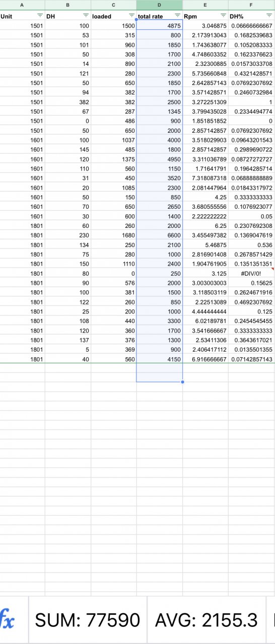Tap the SUM: 77590 chip
This screenshot has width=275, height=644.
88,620
